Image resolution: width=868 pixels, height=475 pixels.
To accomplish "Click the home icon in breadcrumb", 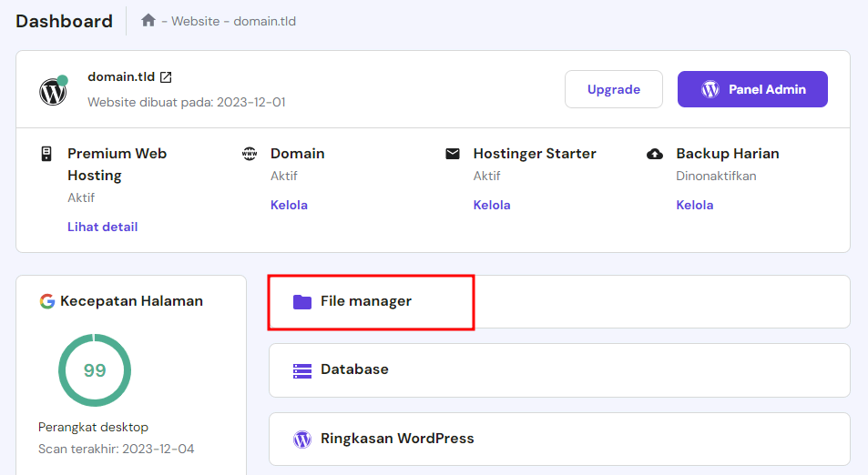I will point(148,20).
